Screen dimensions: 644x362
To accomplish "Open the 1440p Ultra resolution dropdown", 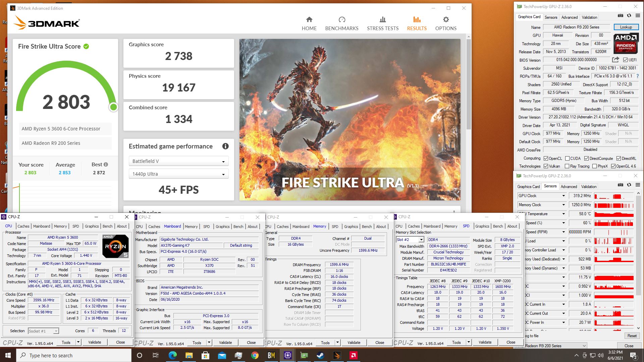I will (178, 174).
